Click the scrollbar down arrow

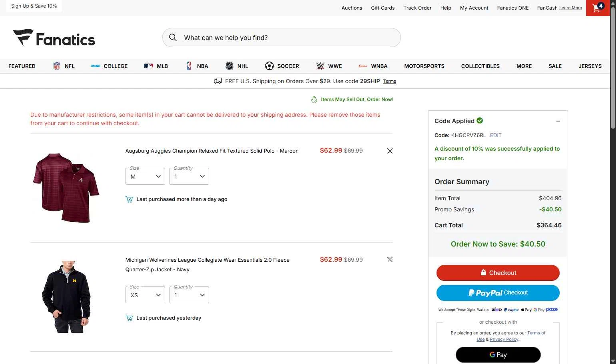tap(613, 361)
